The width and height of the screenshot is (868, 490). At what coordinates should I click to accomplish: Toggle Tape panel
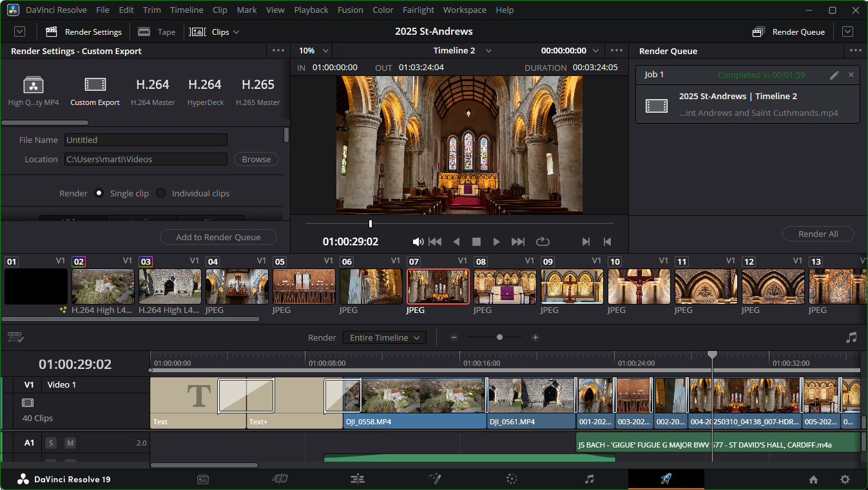157,32
